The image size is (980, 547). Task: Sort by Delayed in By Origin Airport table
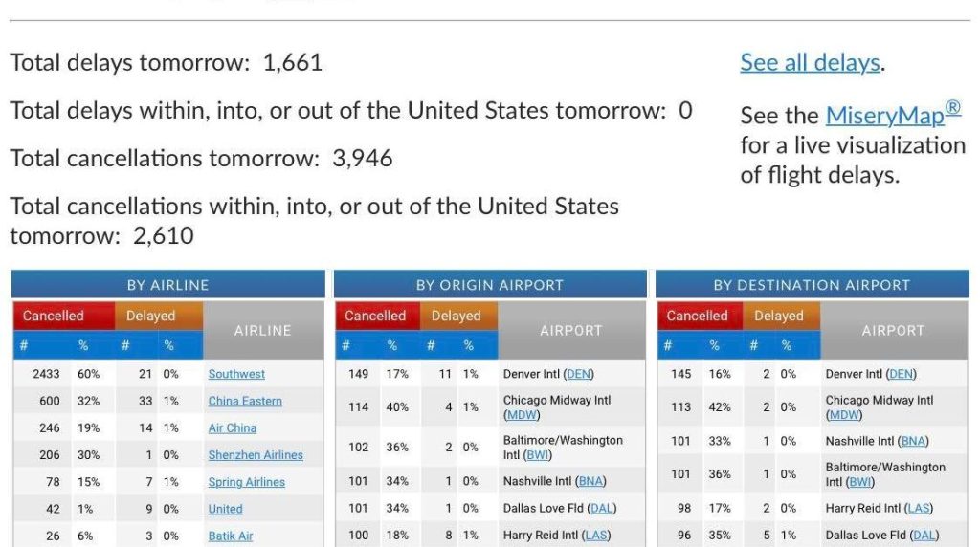pos(458,316)
